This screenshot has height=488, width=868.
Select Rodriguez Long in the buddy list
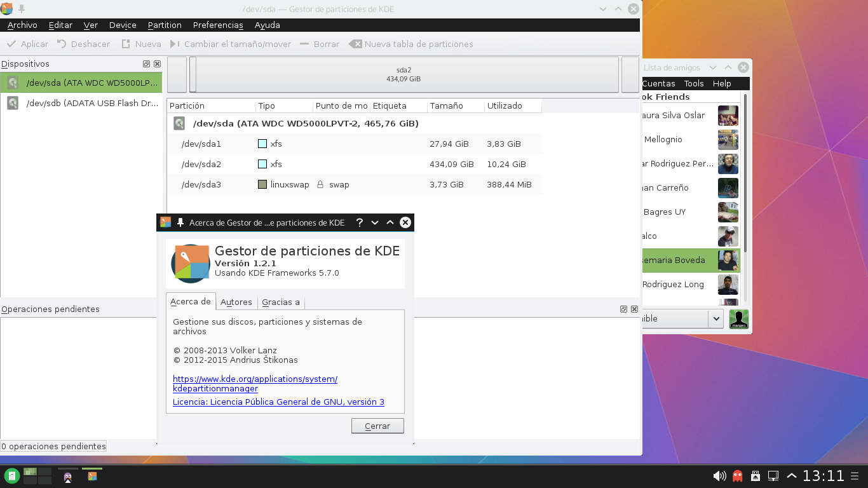(691, 284)
